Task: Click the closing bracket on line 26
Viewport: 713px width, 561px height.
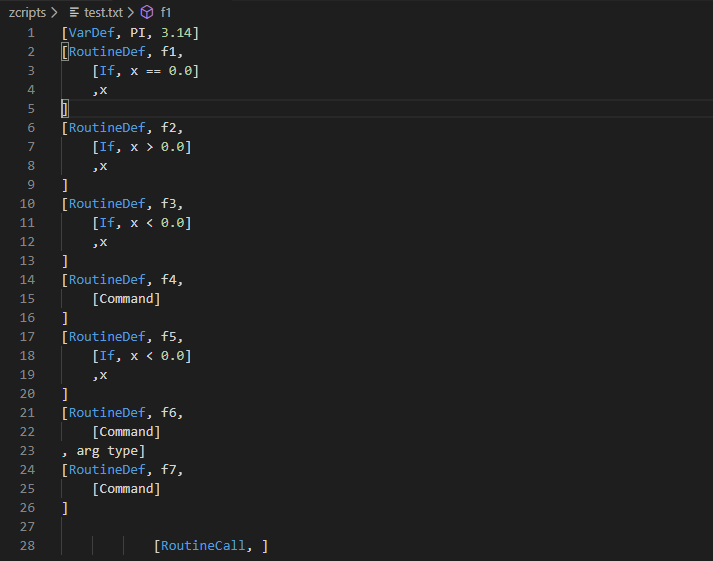Action: pos(65,508)
